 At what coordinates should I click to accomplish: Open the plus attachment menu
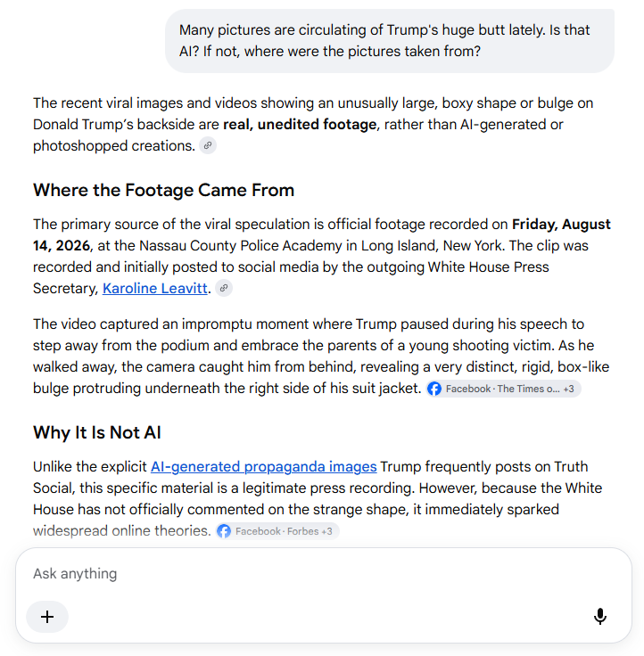47,617
